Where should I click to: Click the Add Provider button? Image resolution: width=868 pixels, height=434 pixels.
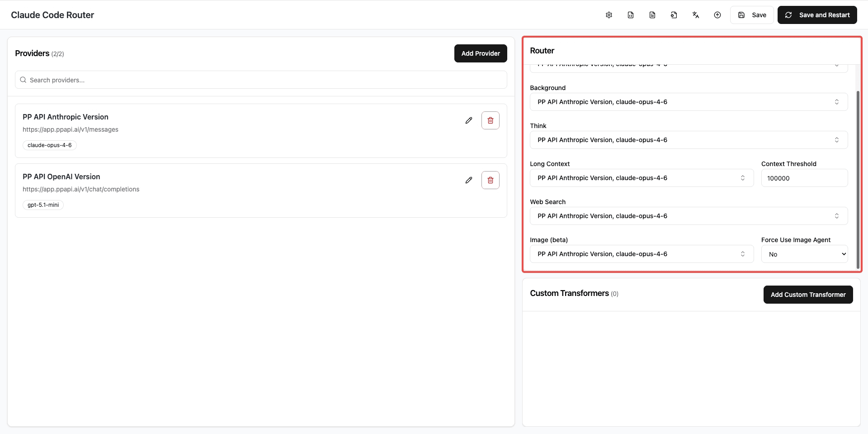[x=481, y=53]
